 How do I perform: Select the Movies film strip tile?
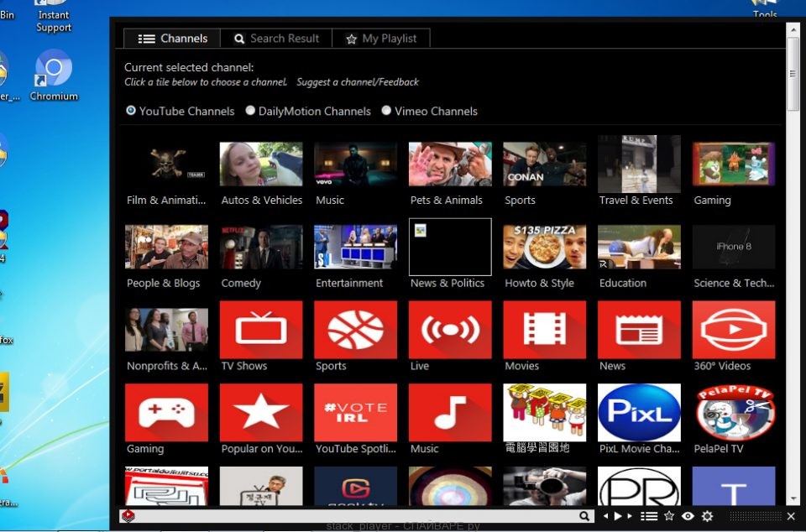(544, 330)
